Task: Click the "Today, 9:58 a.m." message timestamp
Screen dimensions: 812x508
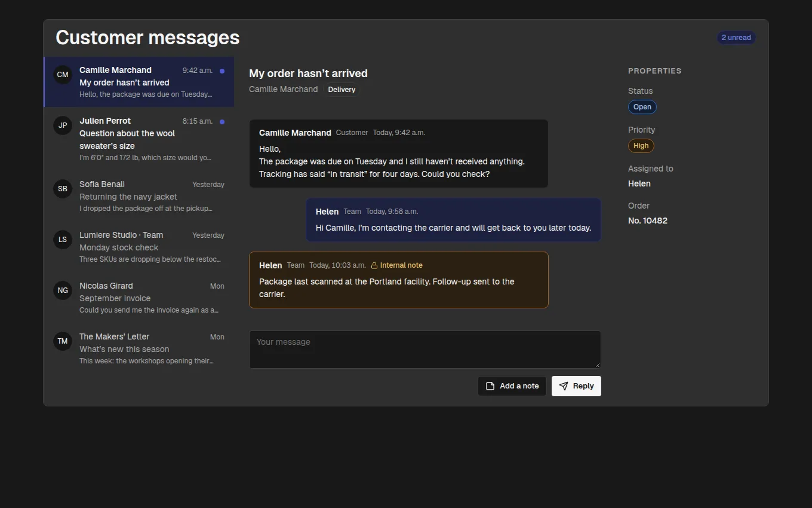Action: click(392, 212)
